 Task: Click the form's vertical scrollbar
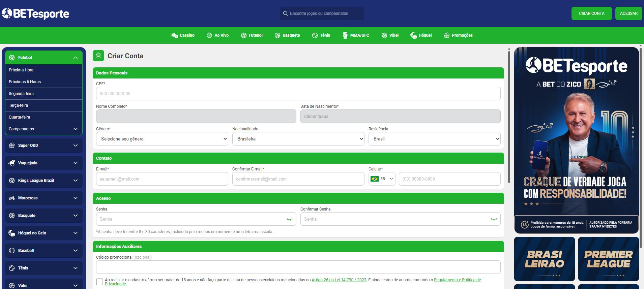click(x=509, y=116)
